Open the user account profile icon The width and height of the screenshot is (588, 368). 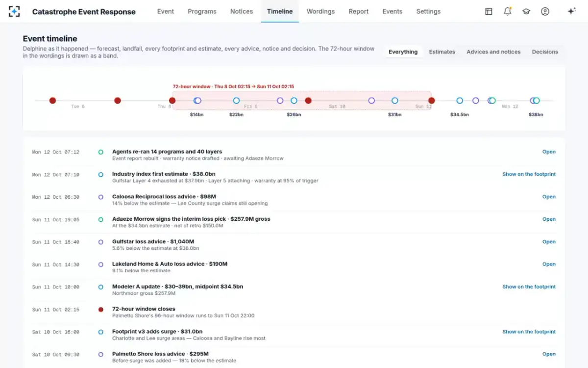(545, 11)
